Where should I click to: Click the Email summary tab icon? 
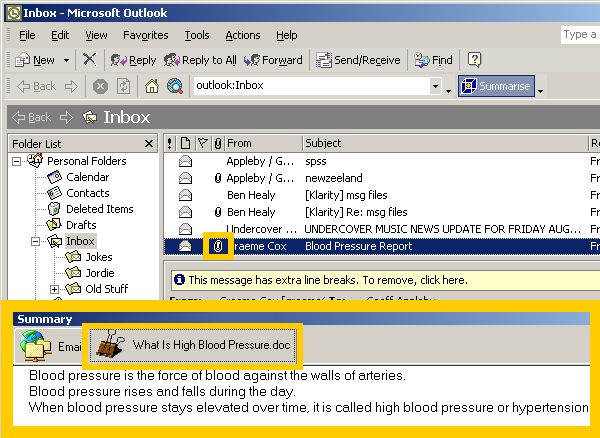36,346
